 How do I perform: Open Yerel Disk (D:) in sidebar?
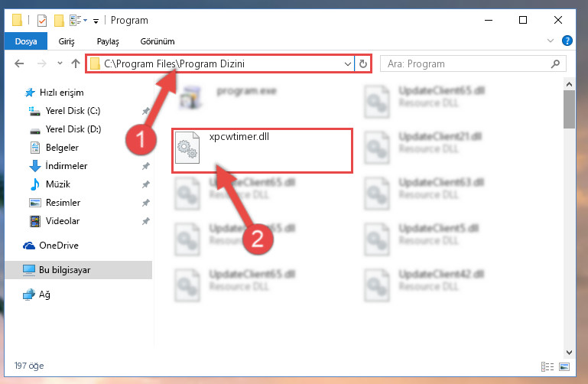(x=73, y=129)
